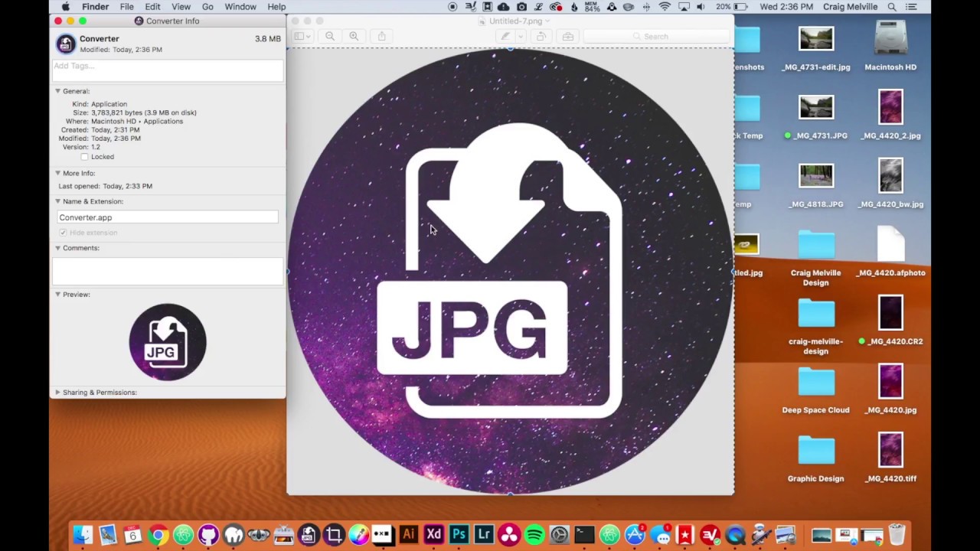Open the Calendar dock icon

(x=132, y=534)
